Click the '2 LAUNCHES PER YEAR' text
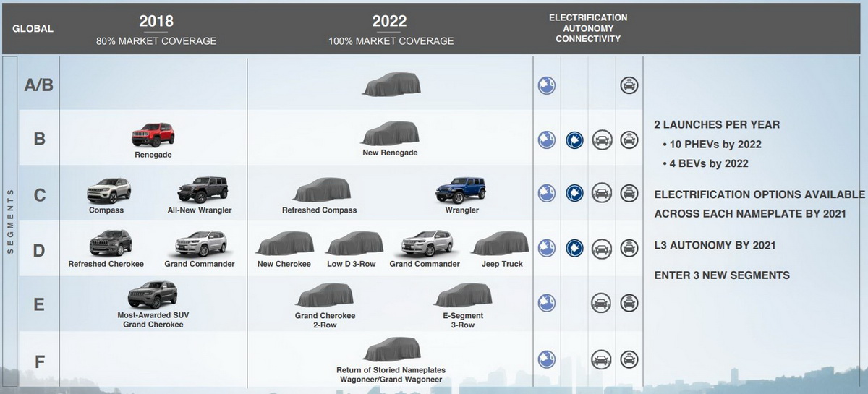Screen dimensions: 868x394 [x=717, y=124]
